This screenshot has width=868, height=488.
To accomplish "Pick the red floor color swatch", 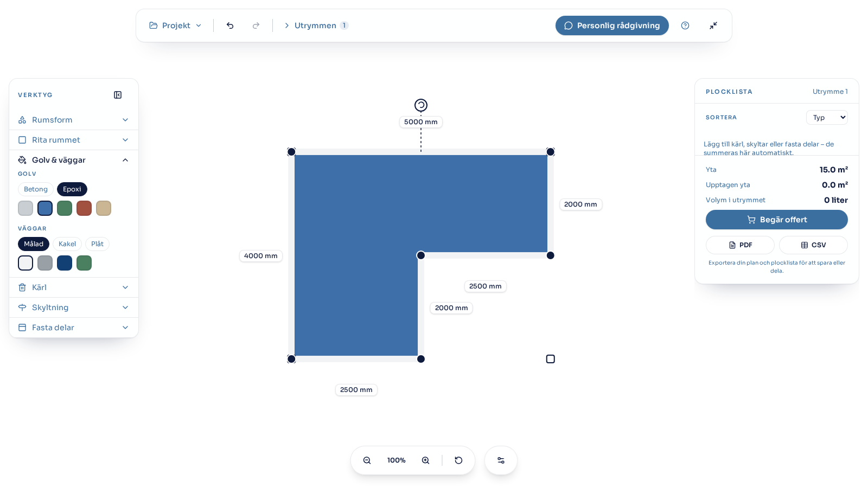I will (x=84, y=208).
